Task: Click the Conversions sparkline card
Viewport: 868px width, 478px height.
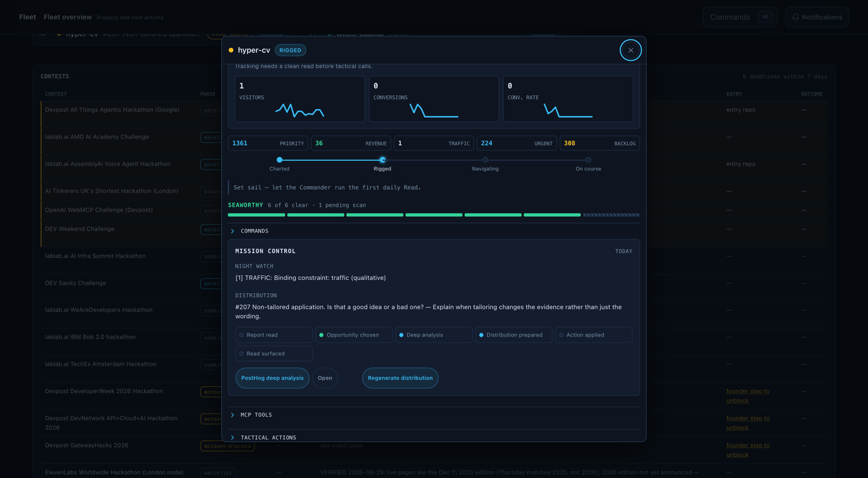Action: coord(434,99)
